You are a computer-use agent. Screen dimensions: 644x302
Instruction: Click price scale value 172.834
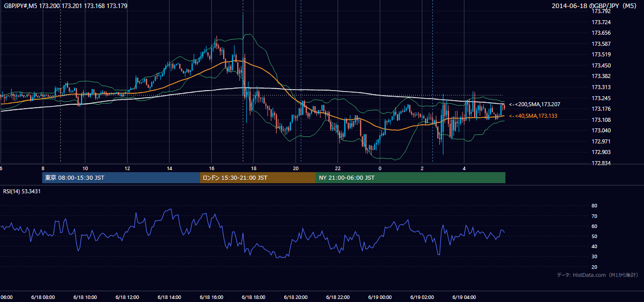(601, 163)
